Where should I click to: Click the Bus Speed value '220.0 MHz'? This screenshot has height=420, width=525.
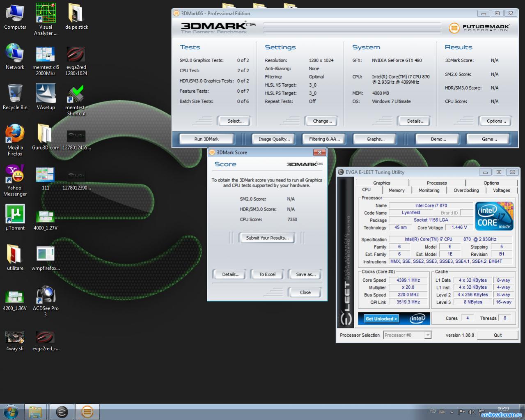coord(408,295)
